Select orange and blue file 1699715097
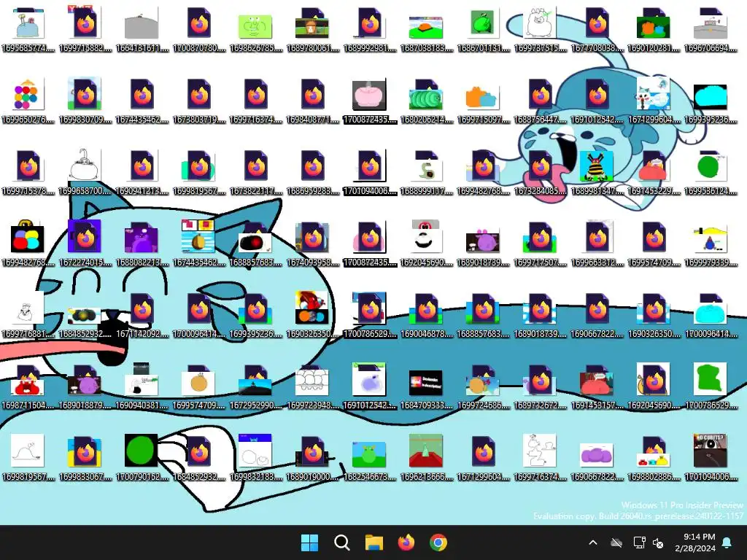The height and width of the screenshot is (560, 747). click(x=483, y=101)
